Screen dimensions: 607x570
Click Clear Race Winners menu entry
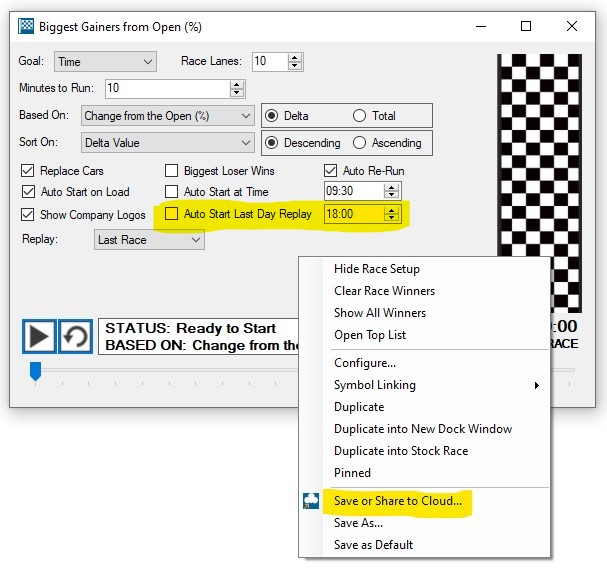(x=384, y=291)
